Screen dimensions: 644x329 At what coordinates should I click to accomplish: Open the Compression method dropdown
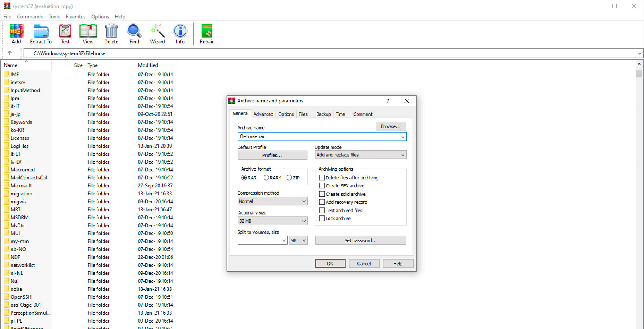tap(304, 201)
